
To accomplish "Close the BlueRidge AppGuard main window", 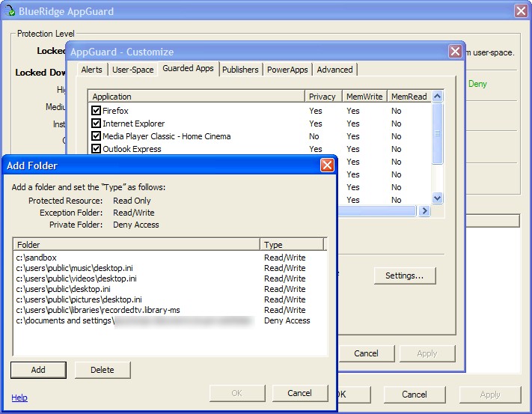I will click(521, 11).
